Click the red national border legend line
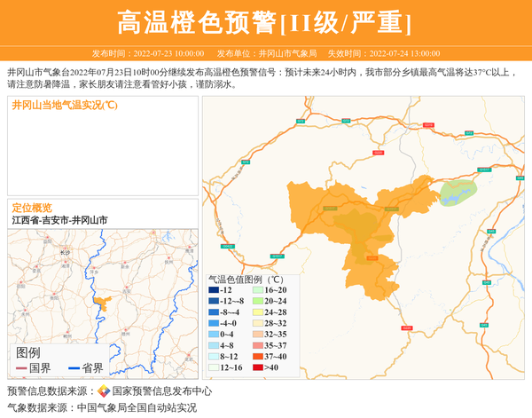Viewport: 532px width, 418px height. 21,367
